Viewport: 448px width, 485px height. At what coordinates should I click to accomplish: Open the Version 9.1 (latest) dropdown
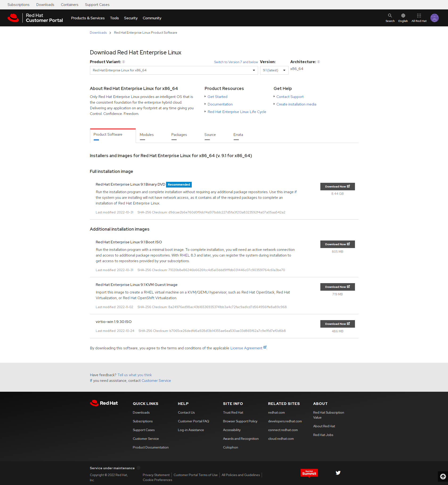274,70
